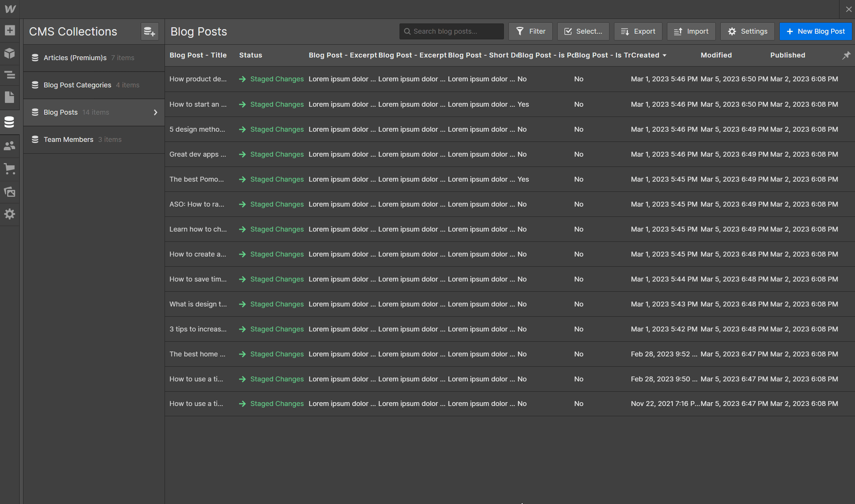
Task: Click the search blog posts field
Action: (x=451, y=31)
